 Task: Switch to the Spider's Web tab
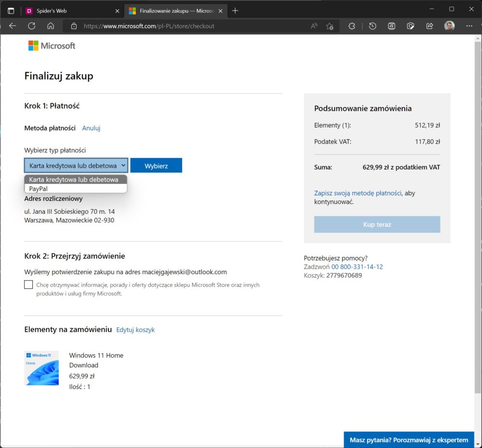click(73, 11)
